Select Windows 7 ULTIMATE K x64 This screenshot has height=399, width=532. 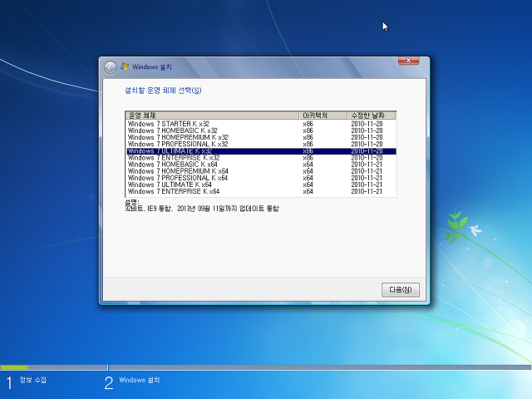261,185
